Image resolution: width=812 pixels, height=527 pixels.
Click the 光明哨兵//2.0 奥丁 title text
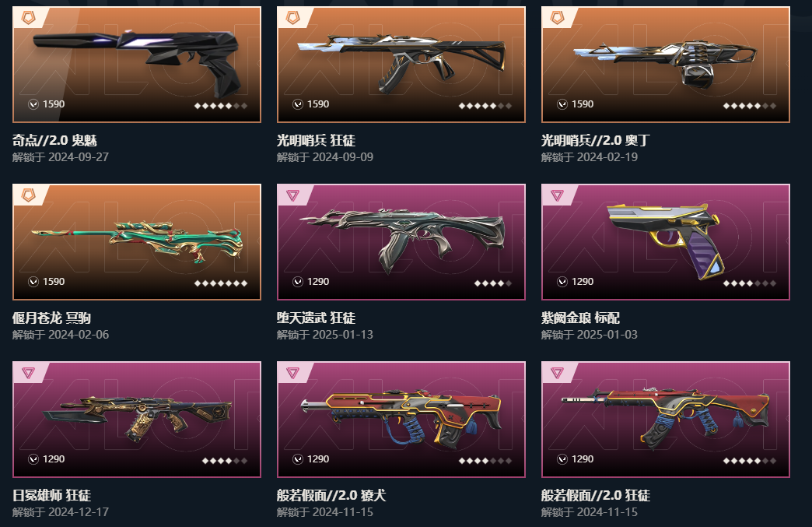pos(596,140)
